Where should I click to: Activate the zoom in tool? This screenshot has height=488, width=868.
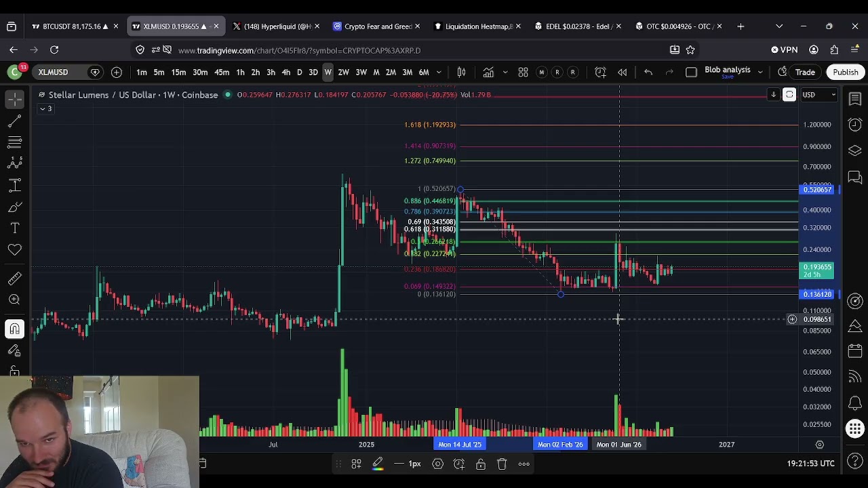pos(14,300)
